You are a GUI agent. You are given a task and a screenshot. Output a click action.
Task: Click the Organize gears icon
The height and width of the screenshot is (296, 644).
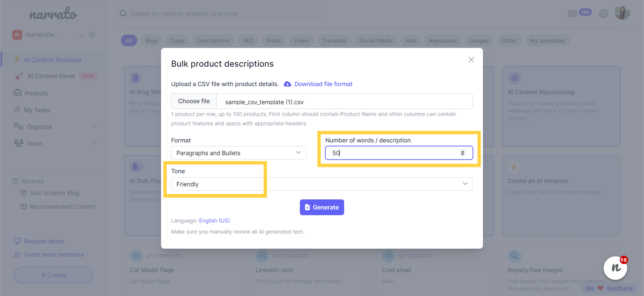click(18, 126)
